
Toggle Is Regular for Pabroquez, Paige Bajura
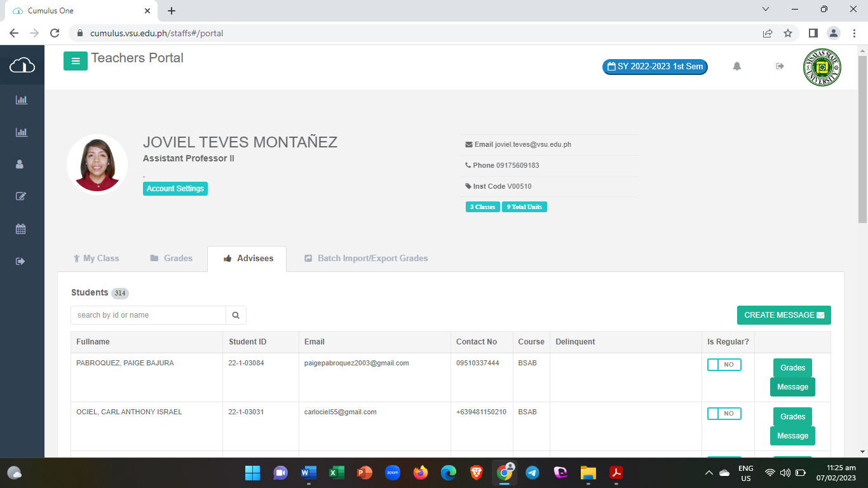pyautogui.click(x=724, y=365)
